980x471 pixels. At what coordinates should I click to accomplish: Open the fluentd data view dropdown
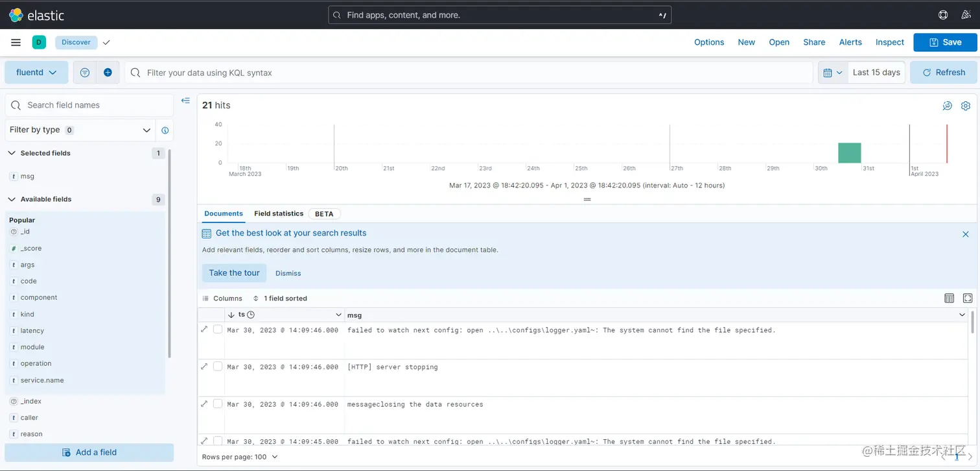(36, 72)
